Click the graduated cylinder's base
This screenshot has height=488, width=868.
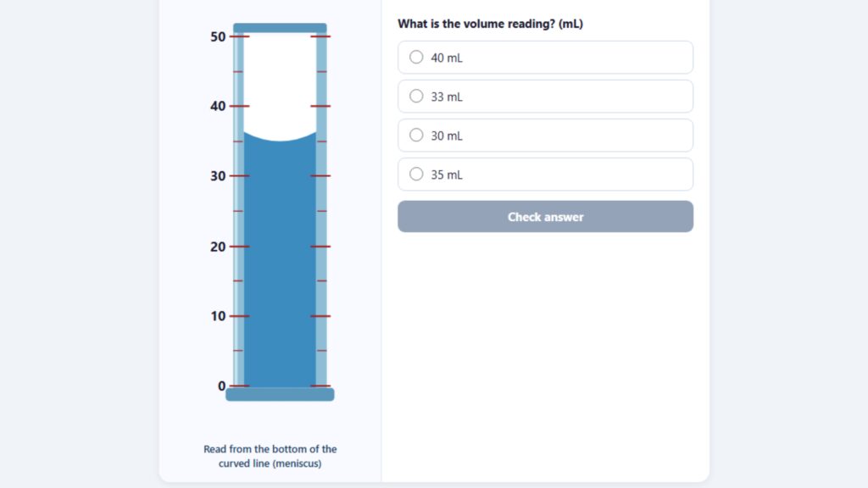click(280, 394)
